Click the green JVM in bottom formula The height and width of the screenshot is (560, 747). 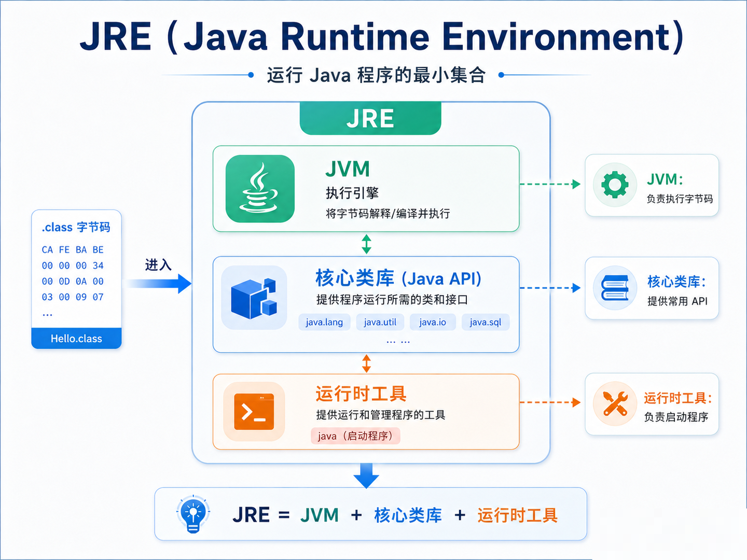coord(320,515)
